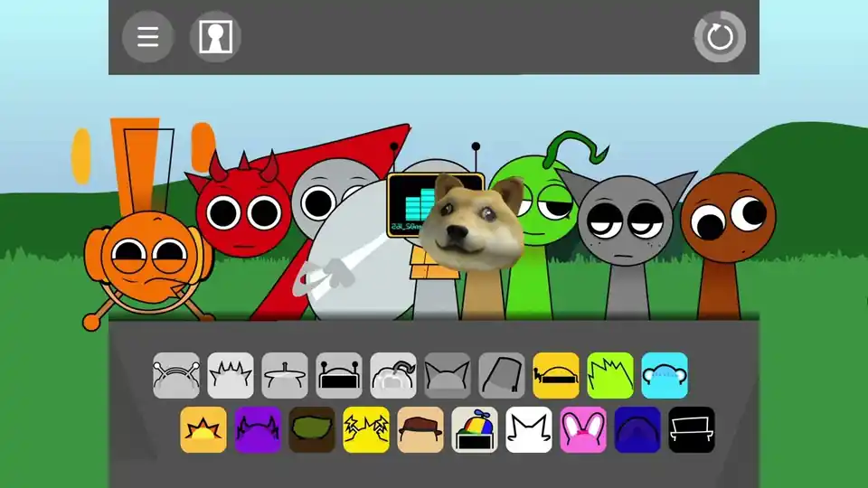
Task: Pick the sky blue headphones icon
Action: pyautogui.click(x=665, y=376)
